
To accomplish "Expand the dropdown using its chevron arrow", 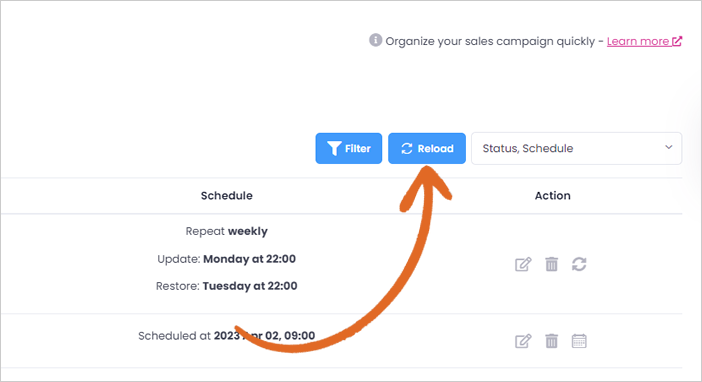I will [x=668, y=147].
